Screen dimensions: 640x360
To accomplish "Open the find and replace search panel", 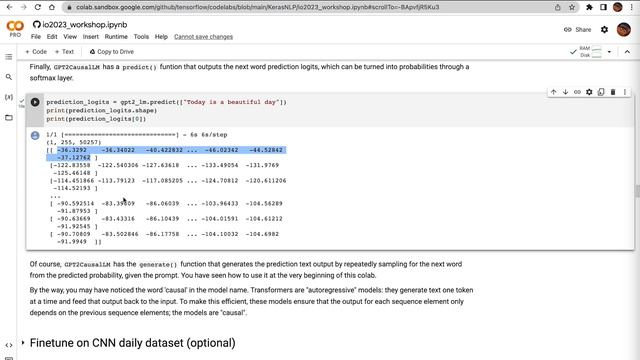I will coord(9,77).
